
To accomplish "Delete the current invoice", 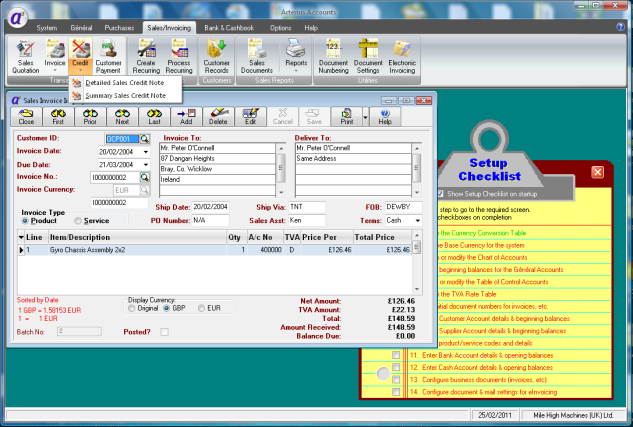I will coord(218,117).
